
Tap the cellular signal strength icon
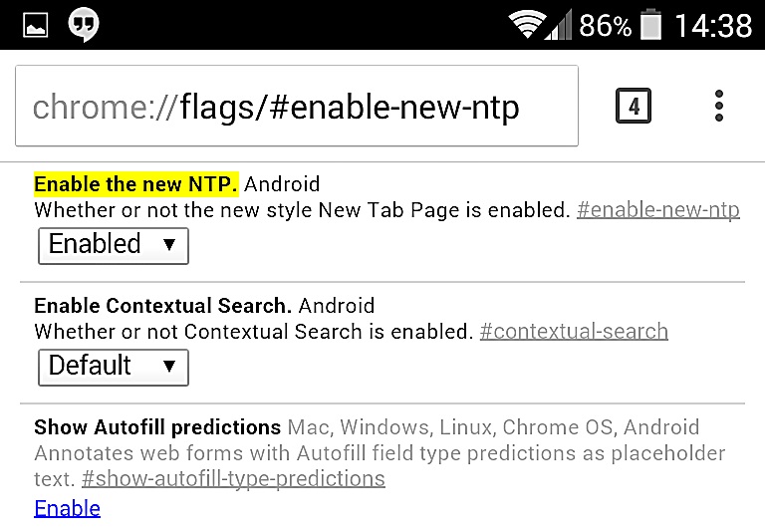coord(559,26)
